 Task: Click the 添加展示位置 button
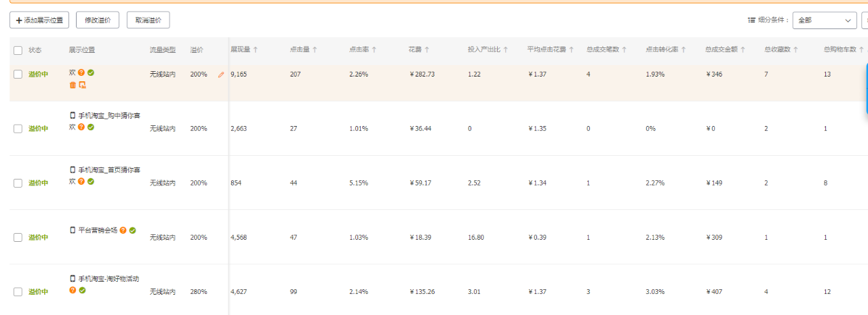pyautogui.click(x=39, y=20)
